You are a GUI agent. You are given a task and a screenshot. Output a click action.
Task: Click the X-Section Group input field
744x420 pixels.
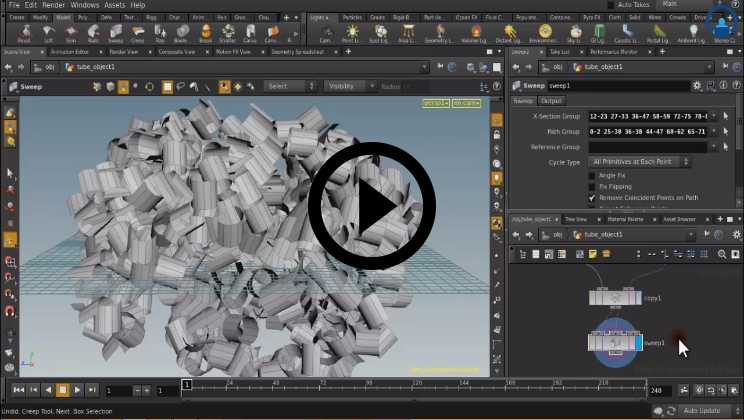tap(647, 117)
